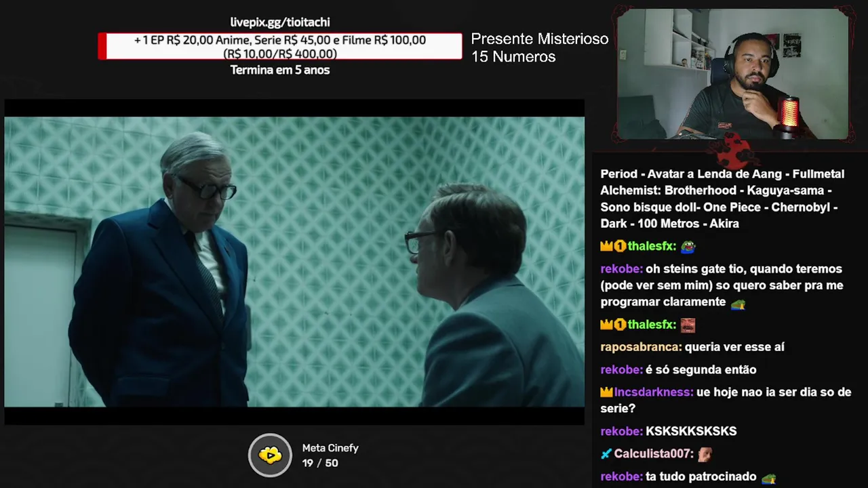The height and width of the screenshot is (488, 868).
Task: Click the Meta Cinefy play badge icon
Action: tap(270, 455)
